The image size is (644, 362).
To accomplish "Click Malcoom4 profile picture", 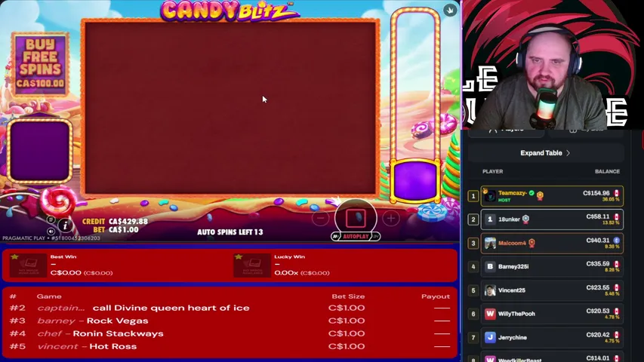I will point(489,243).
